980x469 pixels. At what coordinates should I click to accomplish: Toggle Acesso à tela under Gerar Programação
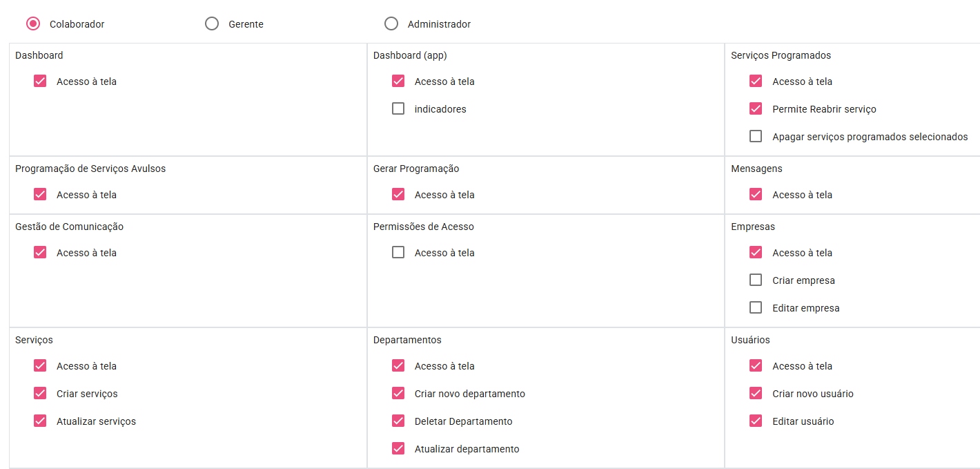coord(398,194)
